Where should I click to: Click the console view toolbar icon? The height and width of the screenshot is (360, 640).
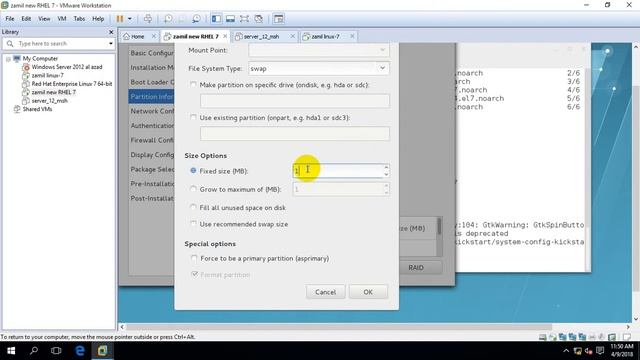tap(278, 19)
